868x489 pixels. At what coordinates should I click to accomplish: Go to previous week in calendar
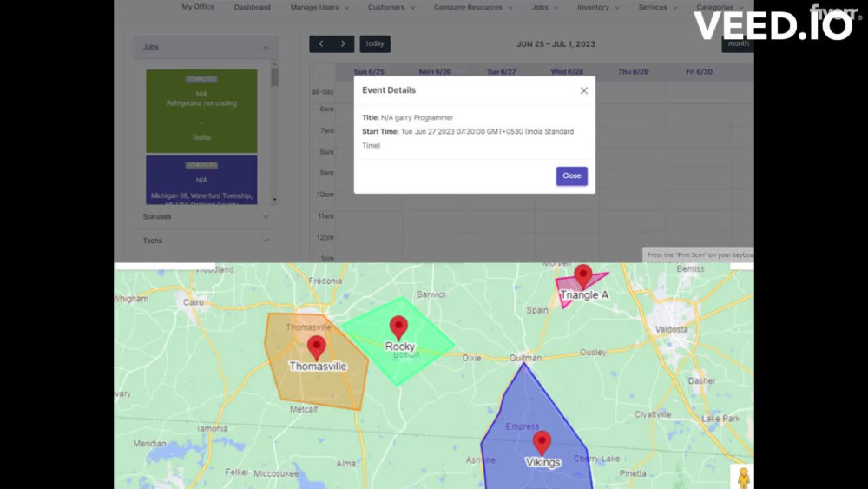tap(320, 43)
